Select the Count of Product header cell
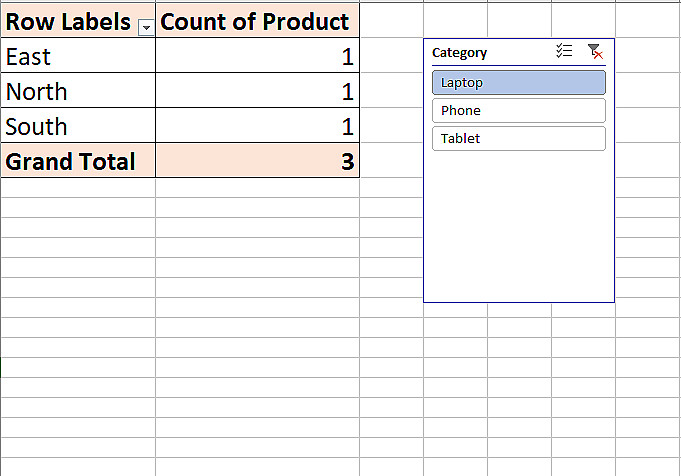Image resolution: width=681 pixels, height=476 pixels. pos(256,22)
